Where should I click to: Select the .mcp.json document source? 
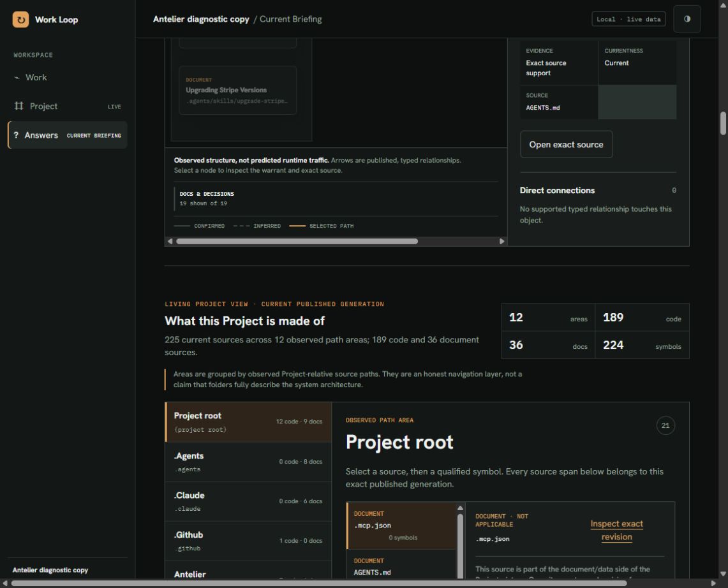pyautogui.click(x=401, y=526)
